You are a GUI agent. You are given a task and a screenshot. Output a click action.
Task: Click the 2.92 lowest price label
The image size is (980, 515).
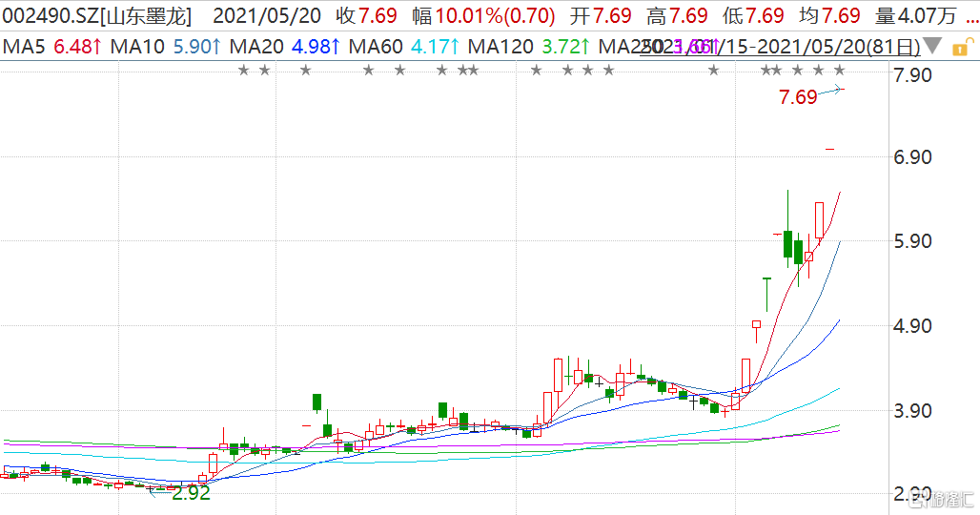click(191, 493)
